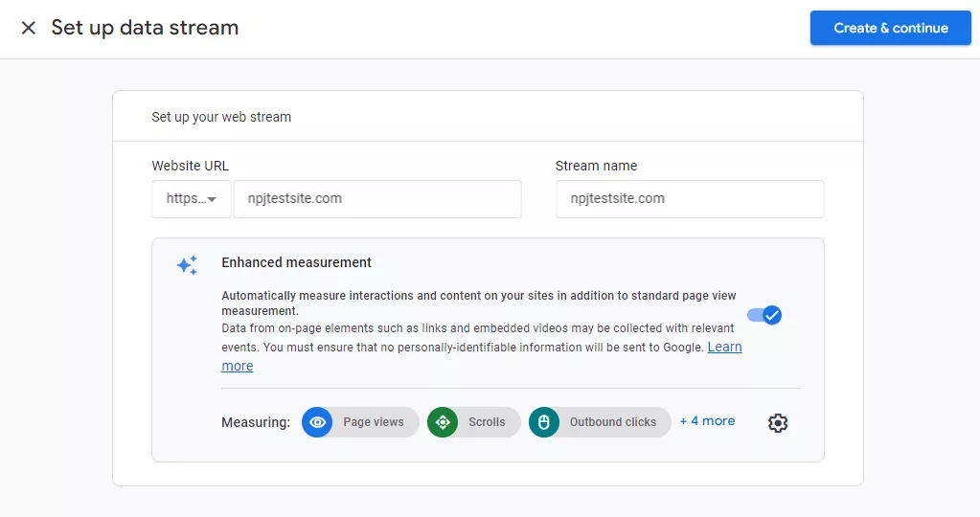Click the blue Page views eye icon
The width and height of the screenshot is (980, 517).
pyautogui.click(x=317, y=422)
